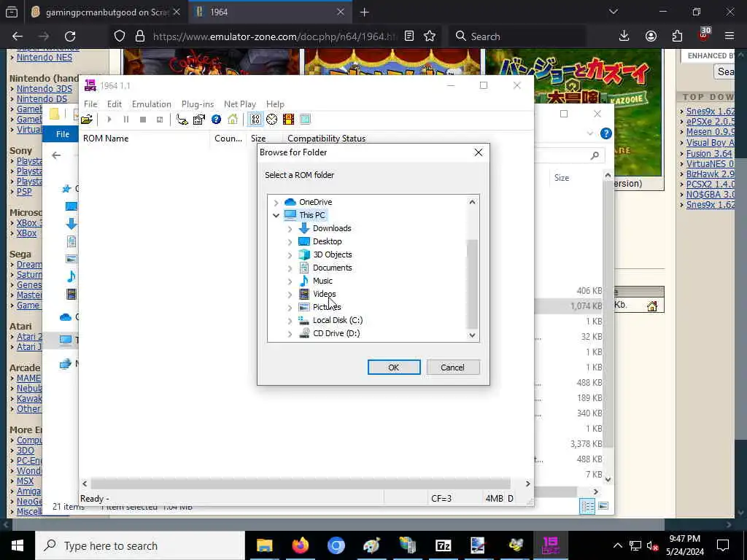Open 7-Zip from taskbar
This screenshot has width=747, height=560.
point(443,545)
